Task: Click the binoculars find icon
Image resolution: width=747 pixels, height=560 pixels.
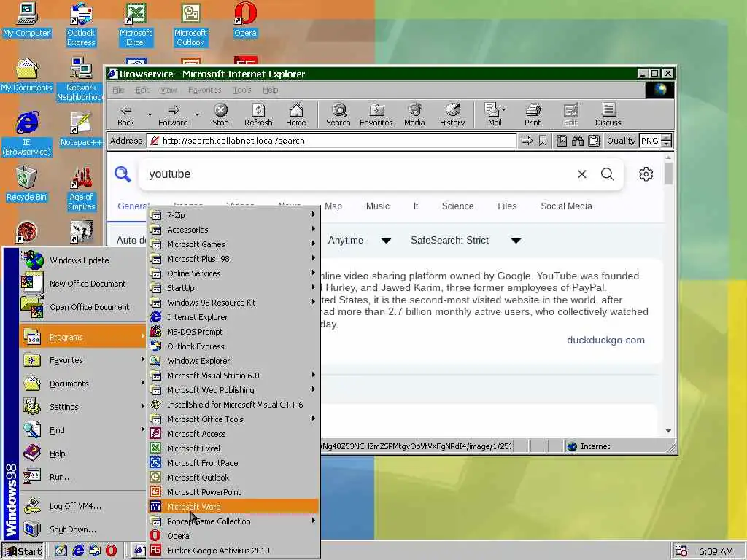Action: 578,141
